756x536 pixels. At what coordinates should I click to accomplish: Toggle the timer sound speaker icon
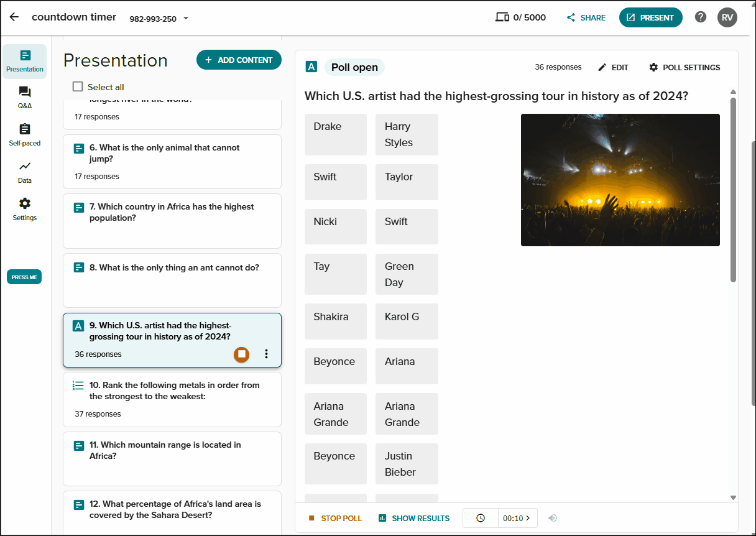[x=552, y=518]
